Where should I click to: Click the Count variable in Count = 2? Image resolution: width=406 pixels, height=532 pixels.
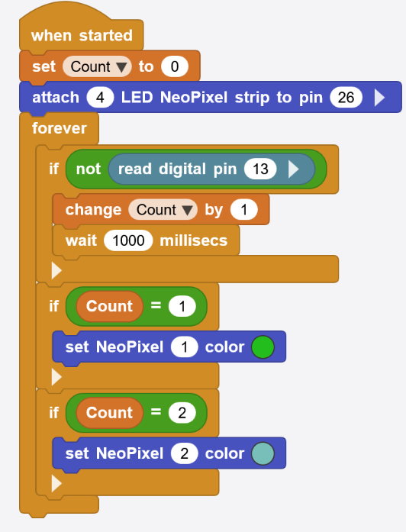109,413
